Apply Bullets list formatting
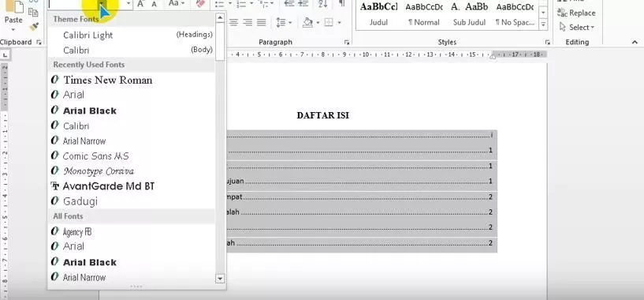Image resolution: width=644 pixels, height=300 pixels. [220, 4]
